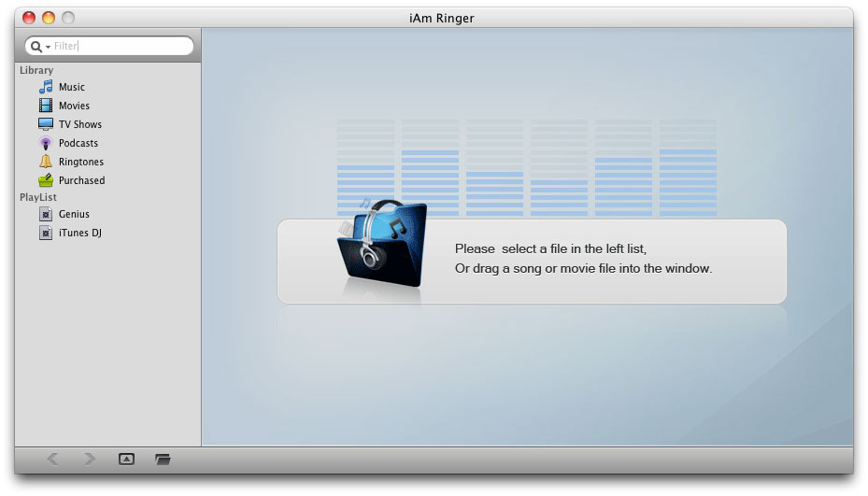Click the green Purchased basket icon
This screenshot has width=868, height=496.
[46, 180]
